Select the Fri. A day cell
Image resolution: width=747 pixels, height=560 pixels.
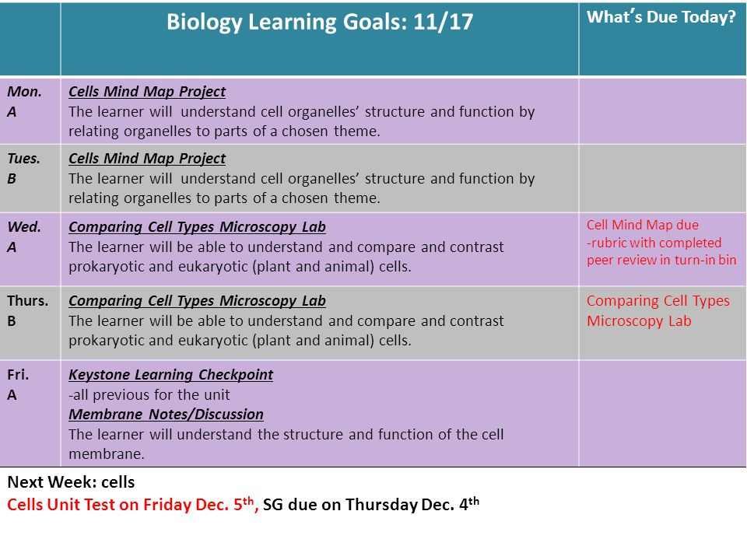point(30,413)
